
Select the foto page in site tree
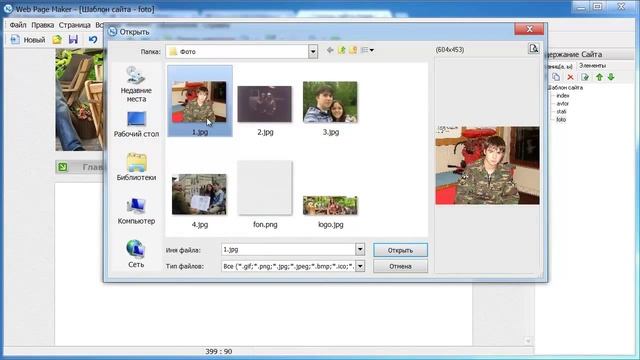point(561,120)
